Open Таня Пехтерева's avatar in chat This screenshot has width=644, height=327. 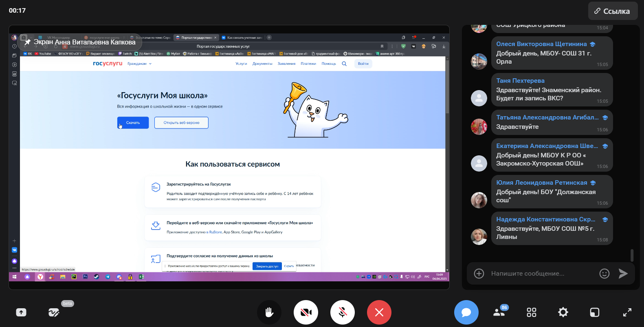(479, 98)
